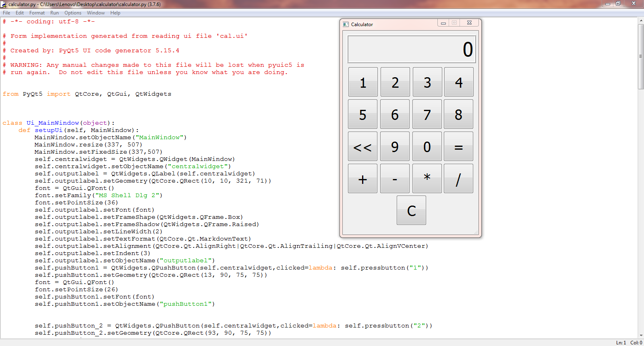
Task: Click calculator button 9
Action: point(395,146)
